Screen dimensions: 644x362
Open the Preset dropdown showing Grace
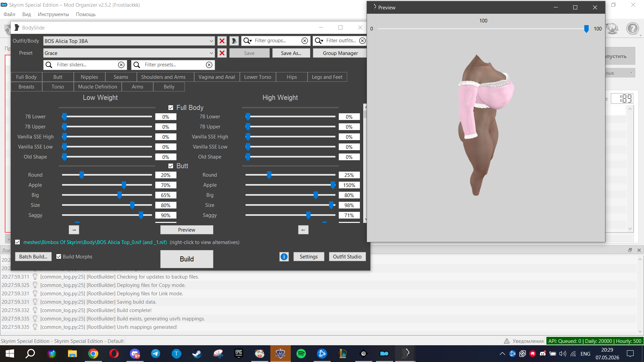(129, 53)
